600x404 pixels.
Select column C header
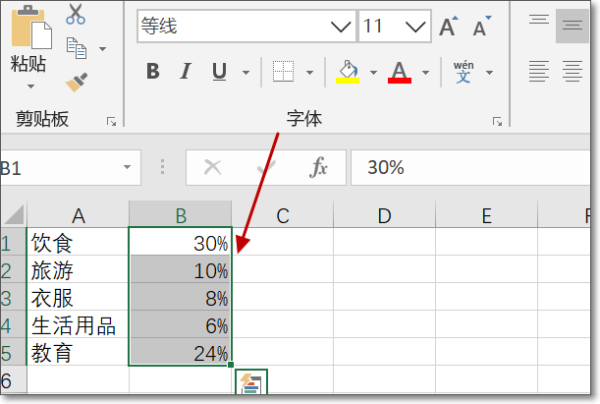pos(282,215)
